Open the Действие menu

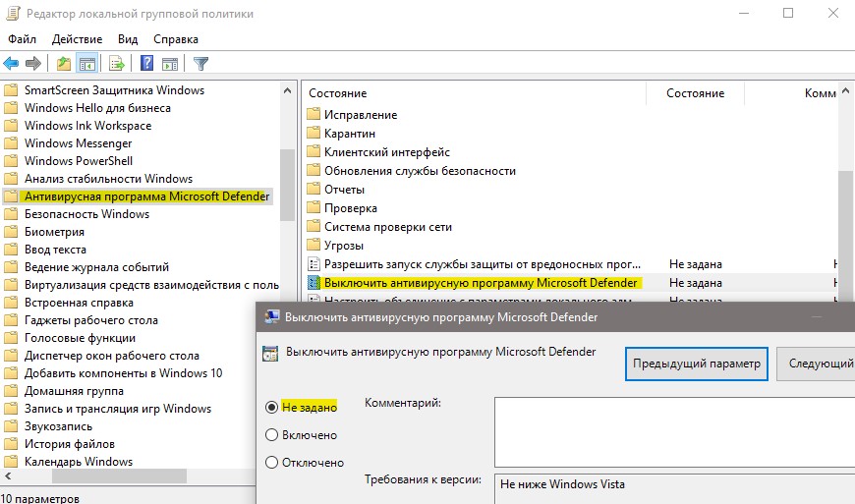[x=77, y=39]
